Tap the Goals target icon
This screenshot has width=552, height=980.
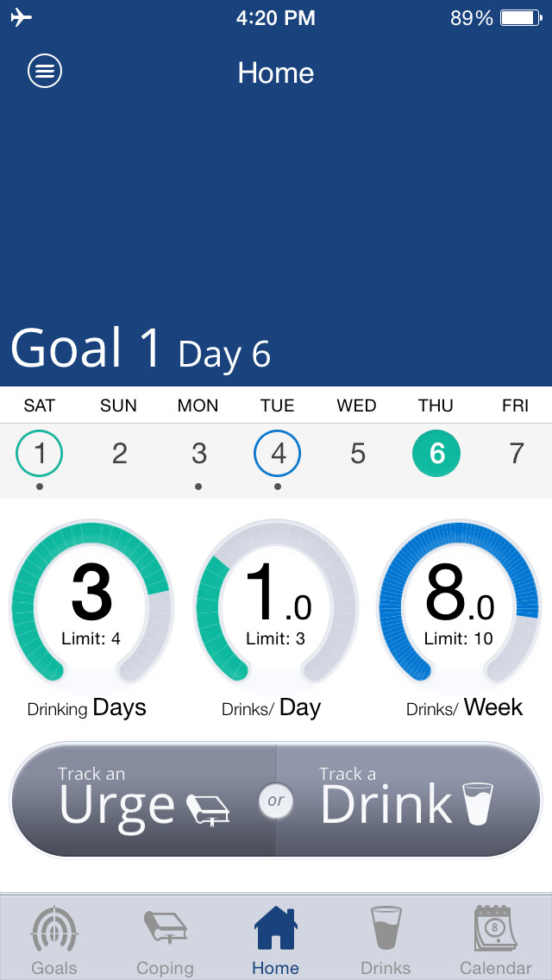[x=54, y=929]
